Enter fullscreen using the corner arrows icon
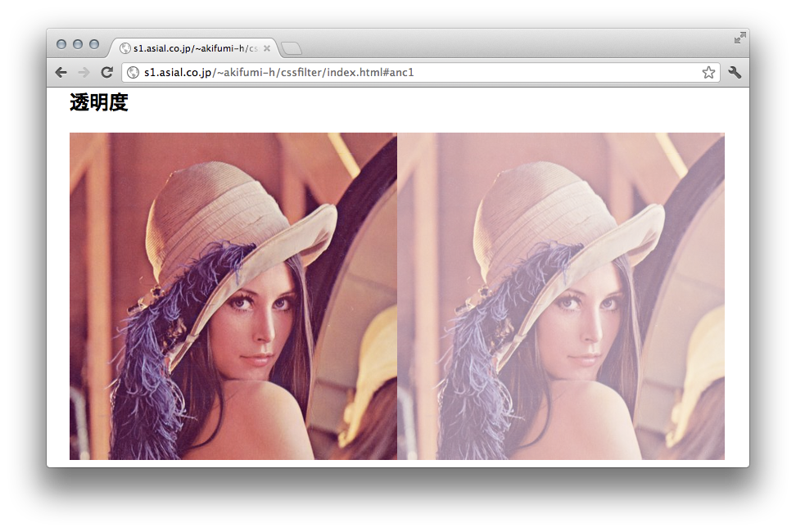 click(739, 38)
